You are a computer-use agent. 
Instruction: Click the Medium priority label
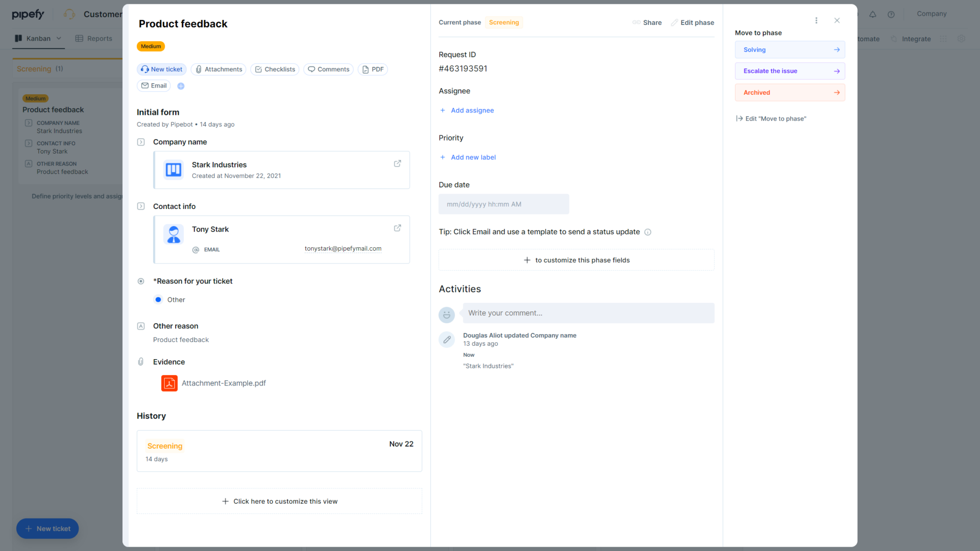click(150, 46)
